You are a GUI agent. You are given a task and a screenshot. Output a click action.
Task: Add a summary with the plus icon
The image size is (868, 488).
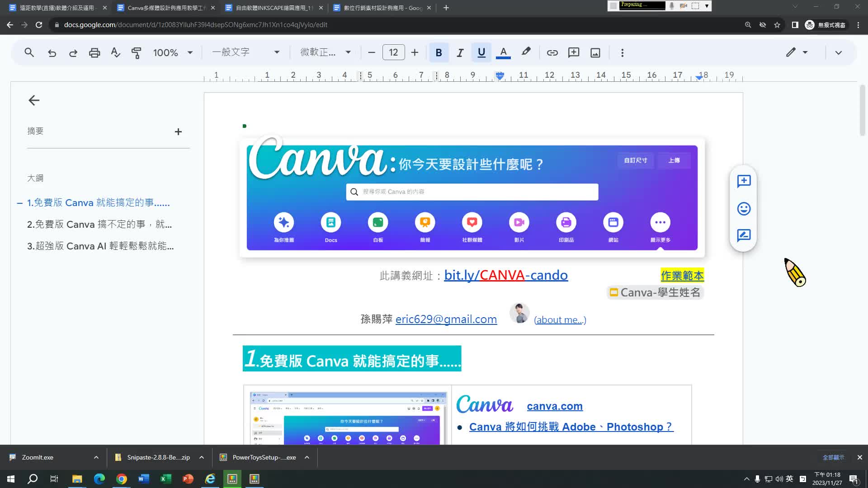click(178, 131)
